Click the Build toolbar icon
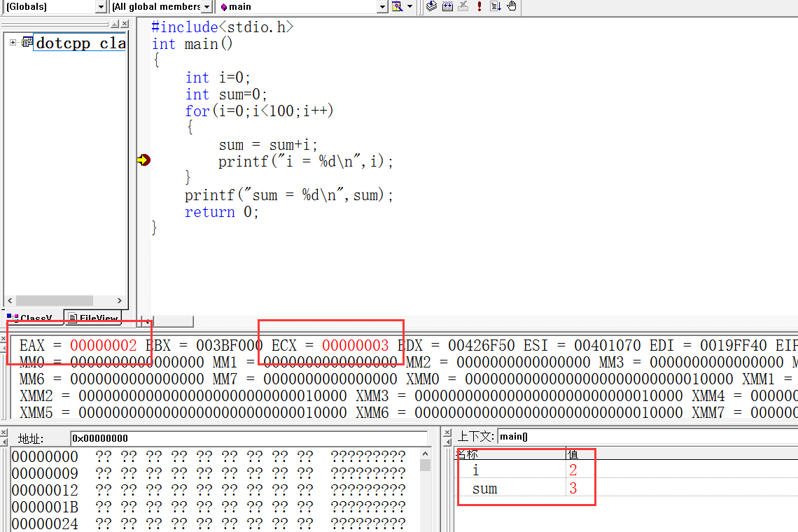Viewport: 798px width, 532px height. pyautogui.click(x=447, y=6)
